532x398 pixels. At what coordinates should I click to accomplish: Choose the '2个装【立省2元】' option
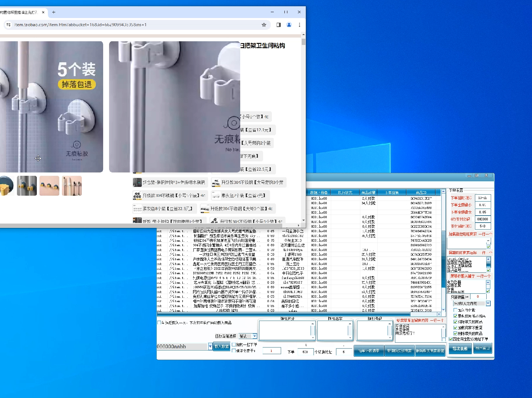pyautogui.click(x=240, y=196)
